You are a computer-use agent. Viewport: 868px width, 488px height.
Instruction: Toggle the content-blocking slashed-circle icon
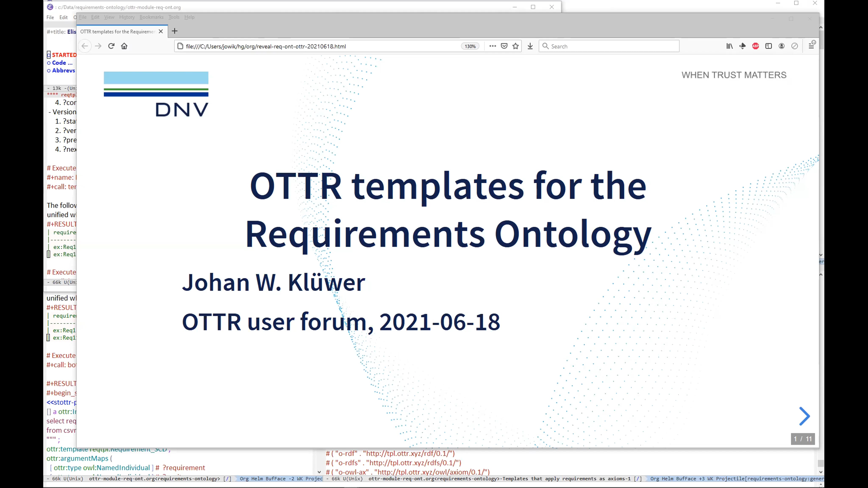pos(794,46)
